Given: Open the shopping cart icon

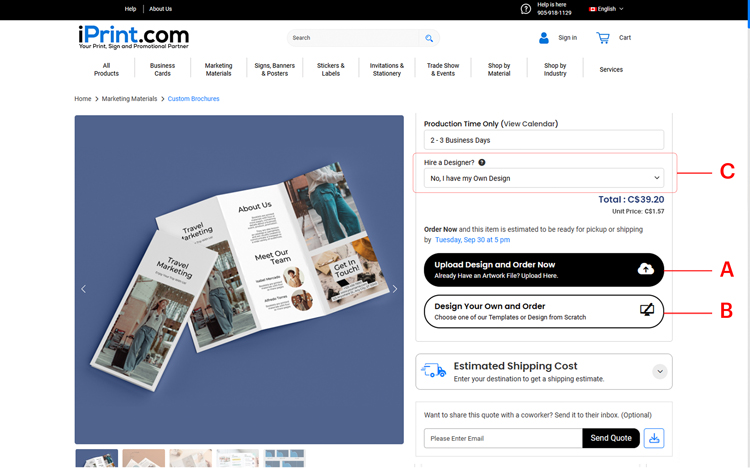Looking at the screenshot, I should (x=603, y=38).
